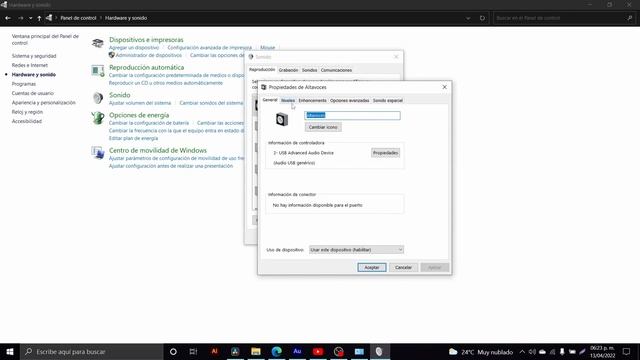Click the back arrow in Control Panel

coord(8,18)
